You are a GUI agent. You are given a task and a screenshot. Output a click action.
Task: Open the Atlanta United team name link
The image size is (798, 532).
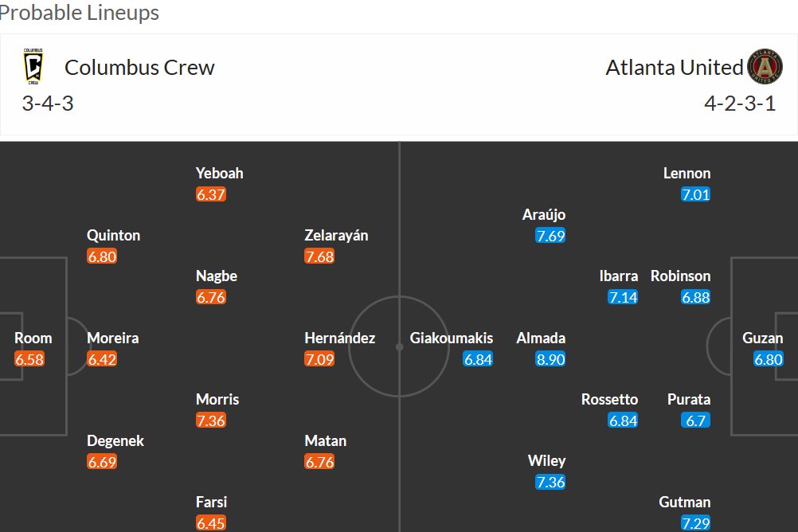pos(675,67)
